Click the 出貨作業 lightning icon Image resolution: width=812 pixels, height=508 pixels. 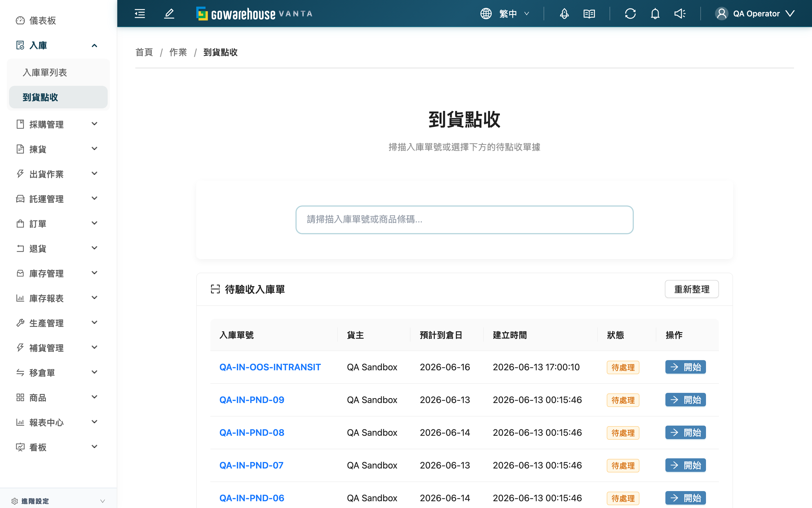20,174
